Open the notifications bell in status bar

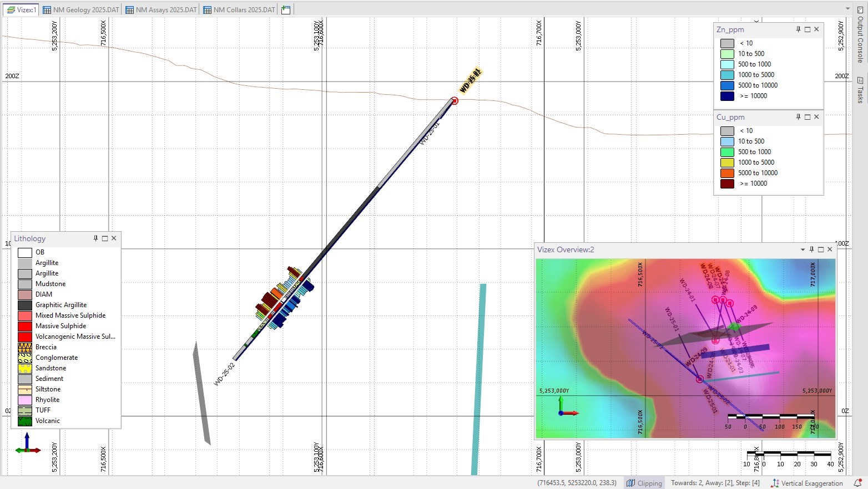click(857, 483)
